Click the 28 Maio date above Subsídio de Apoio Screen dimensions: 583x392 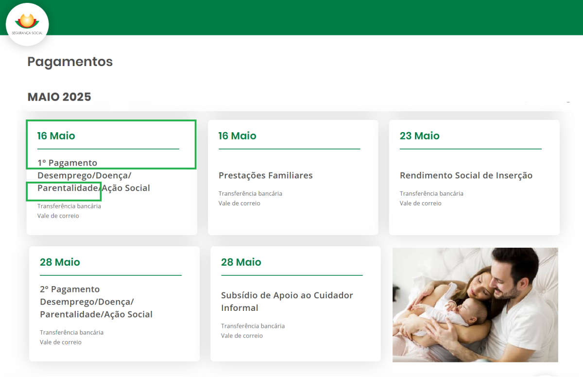tap(241, 262)
